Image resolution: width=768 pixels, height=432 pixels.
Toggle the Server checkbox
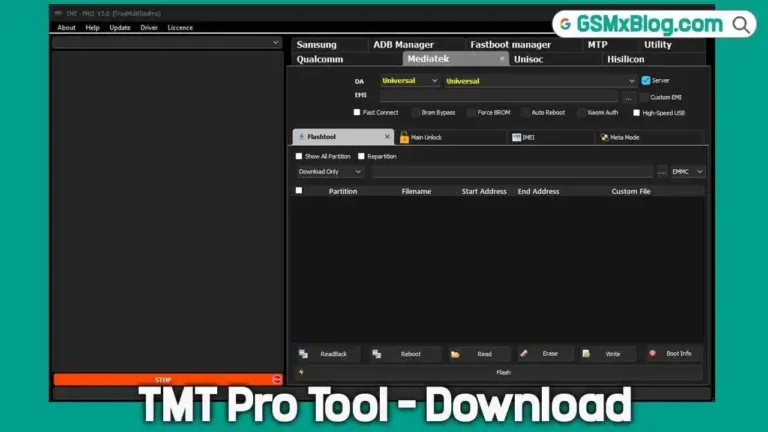click(646, 80)
